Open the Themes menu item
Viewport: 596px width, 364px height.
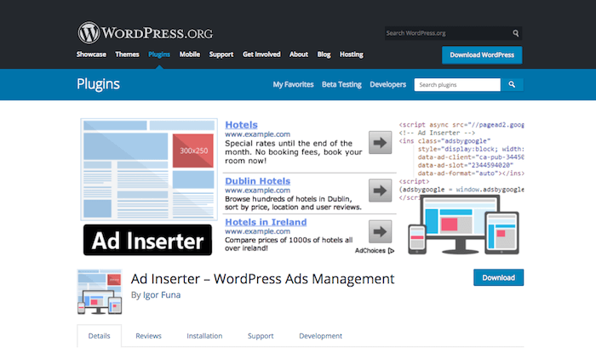coord(128,54)
